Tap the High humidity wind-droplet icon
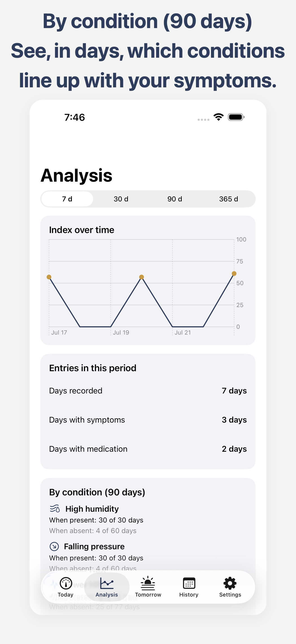 (55, 509)
